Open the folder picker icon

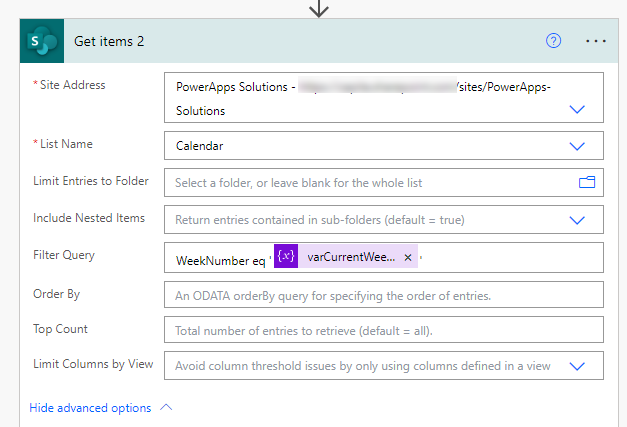click(x=587, y=182)
